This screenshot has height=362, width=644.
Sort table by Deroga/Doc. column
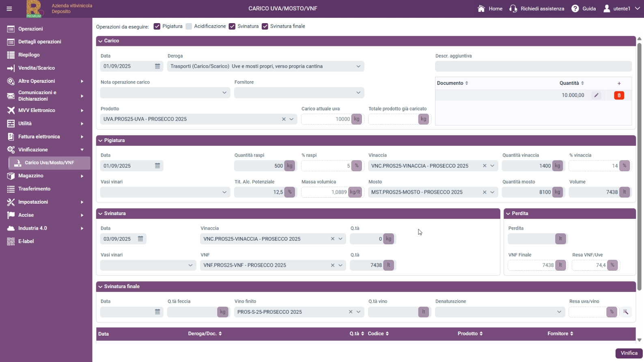(205, 334)
